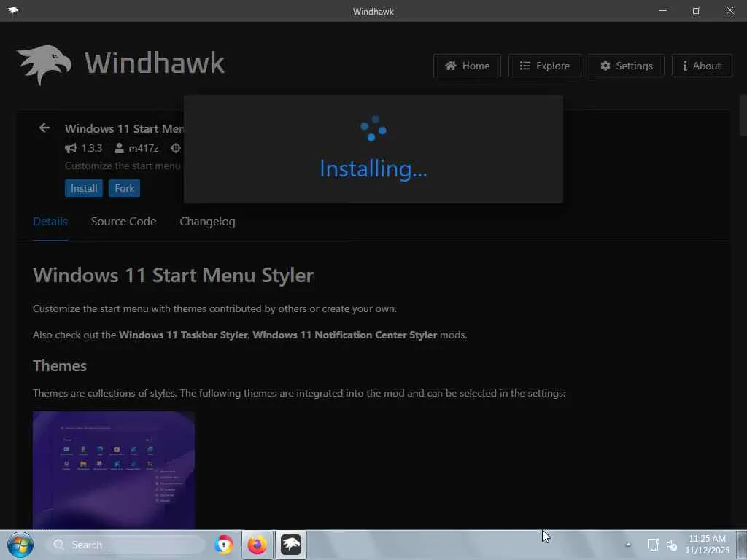Click the Themes heading
This screenshot has height=560, width=747.
pos(60,366)
